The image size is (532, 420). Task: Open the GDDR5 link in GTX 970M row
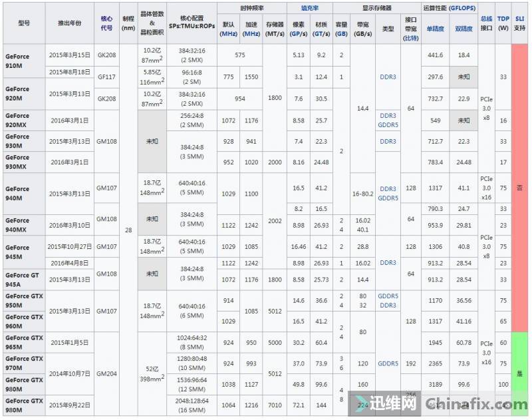click(388, 363)
